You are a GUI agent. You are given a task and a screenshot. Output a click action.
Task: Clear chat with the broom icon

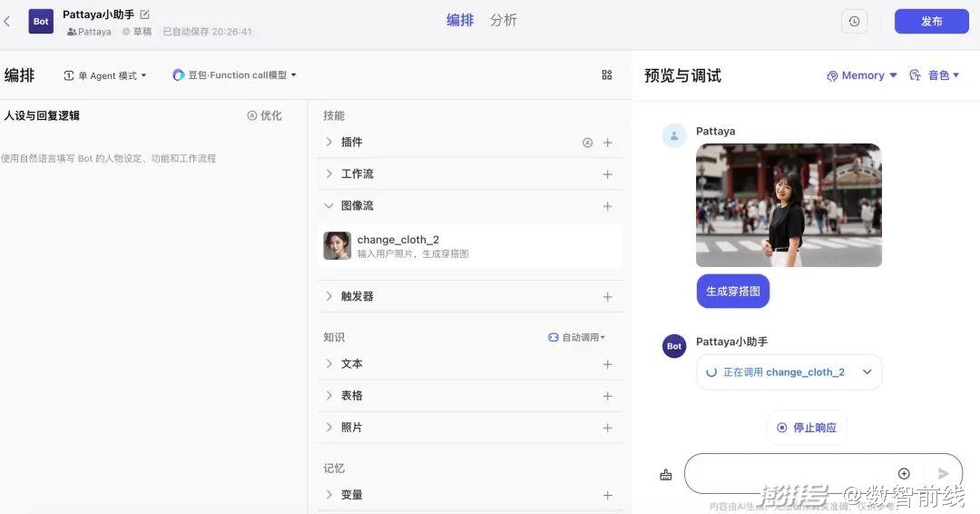coord(666,475)
